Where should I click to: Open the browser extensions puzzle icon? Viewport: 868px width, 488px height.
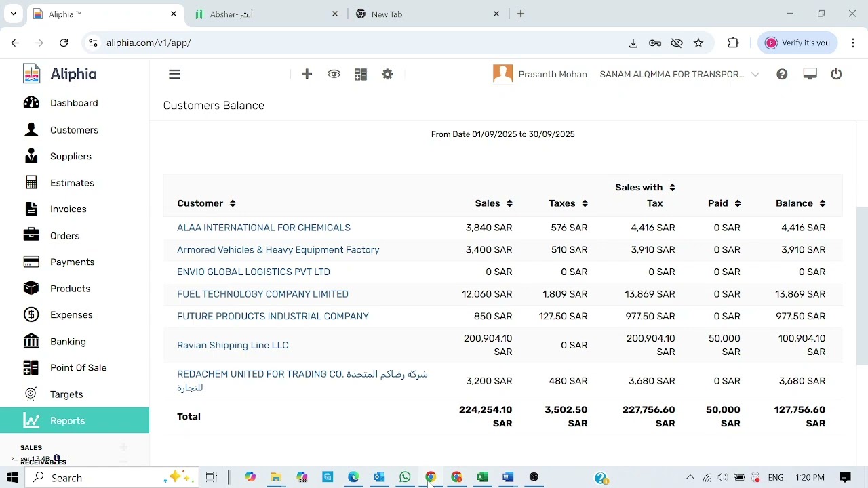pyautogui.click(x=733, y=43)
